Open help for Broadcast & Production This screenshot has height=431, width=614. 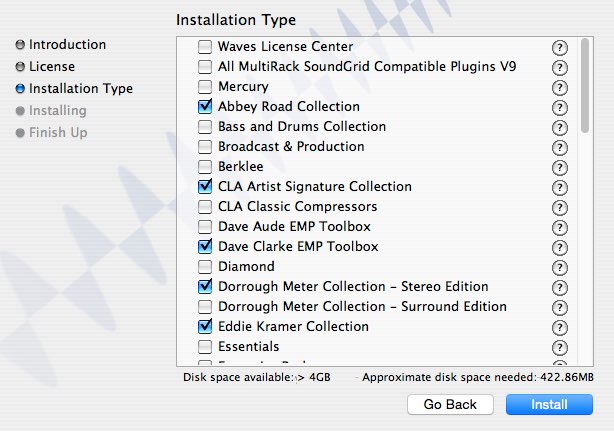point(560,148)
